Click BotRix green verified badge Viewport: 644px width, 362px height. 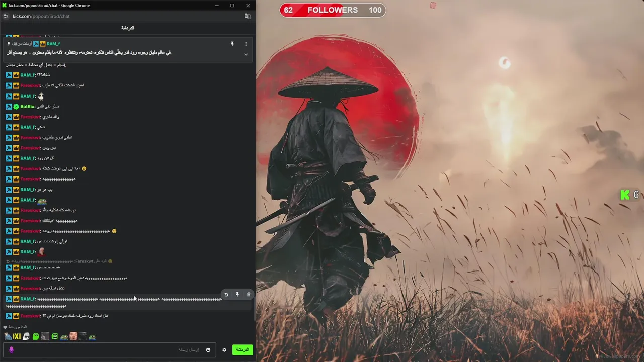[x=16, y=107]
